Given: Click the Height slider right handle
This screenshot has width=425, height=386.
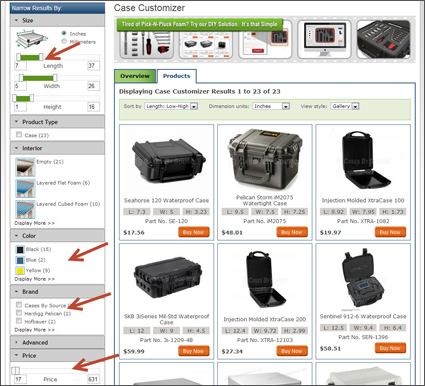Looking at the screenshot, I should point(32,98).
